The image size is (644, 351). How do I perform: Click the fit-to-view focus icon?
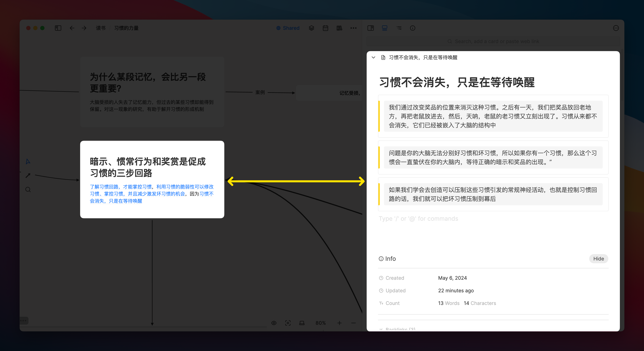[x=288, y=323]
